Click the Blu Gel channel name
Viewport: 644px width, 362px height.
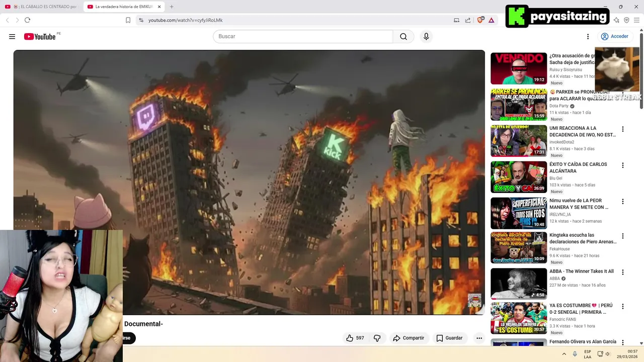pos(556,178)
